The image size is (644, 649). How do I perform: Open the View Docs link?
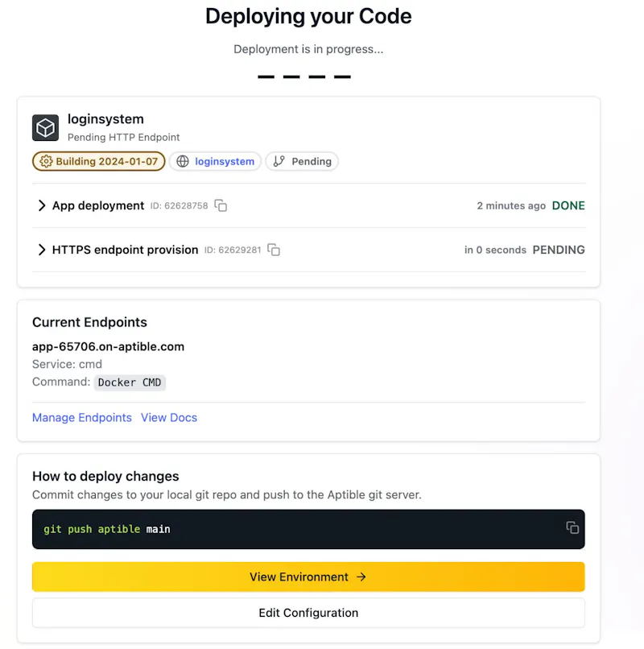click(x=169, y=417)
